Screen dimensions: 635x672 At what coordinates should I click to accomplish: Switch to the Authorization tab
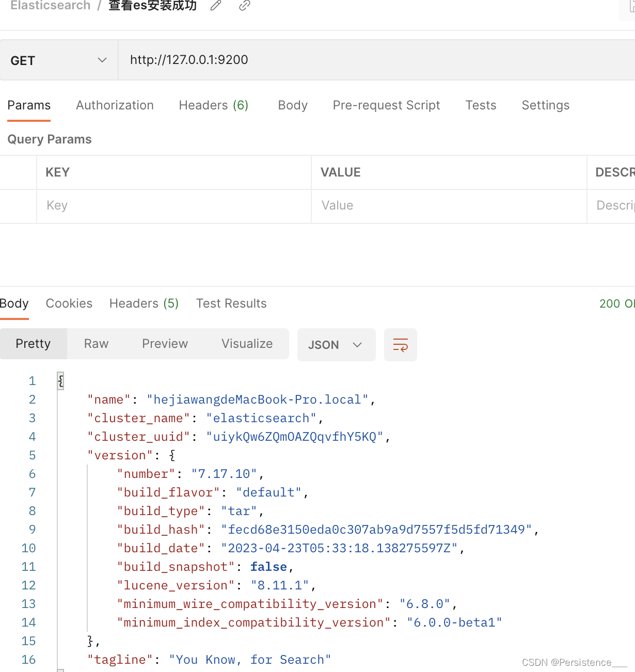pyautogui.click(x=115, y=105)
